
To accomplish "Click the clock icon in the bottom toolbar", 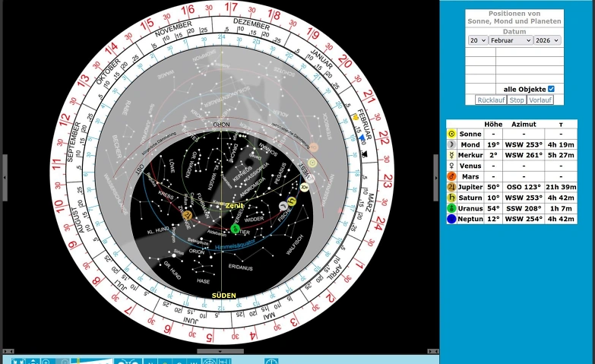I will coord(271,362).
